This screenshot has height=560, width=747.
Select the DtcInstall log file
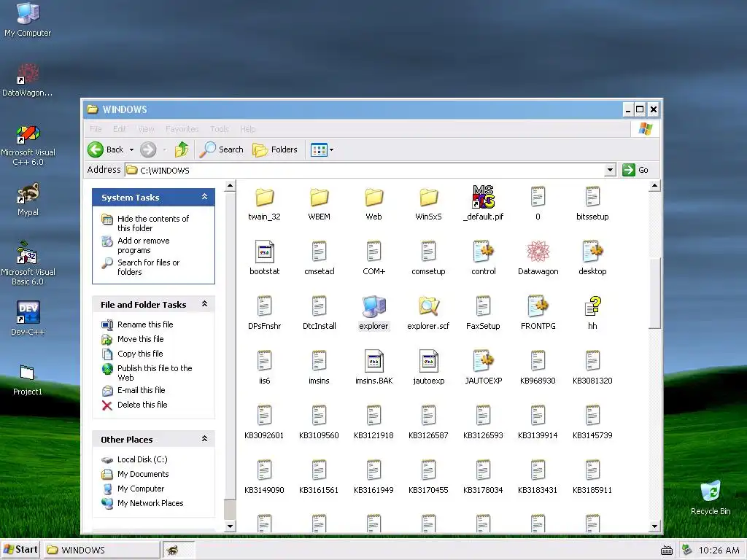click(x=320, y=307)
